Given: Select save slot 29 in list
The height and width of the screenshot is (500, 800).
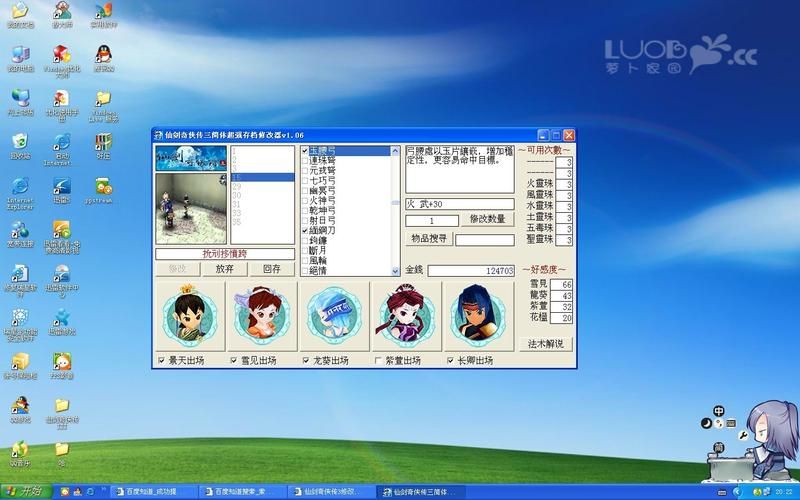Looking at the screenshot, I should (262, 187).
